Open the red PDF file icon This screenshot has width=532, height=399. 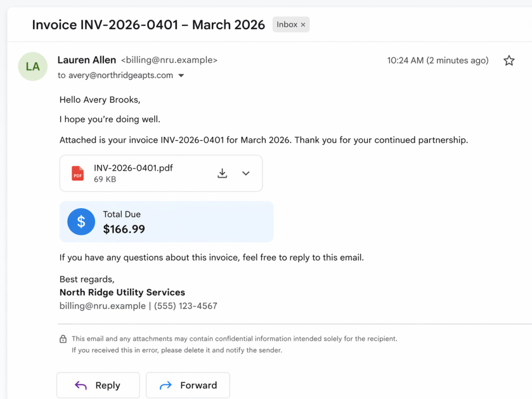click(x=78, y=173)
